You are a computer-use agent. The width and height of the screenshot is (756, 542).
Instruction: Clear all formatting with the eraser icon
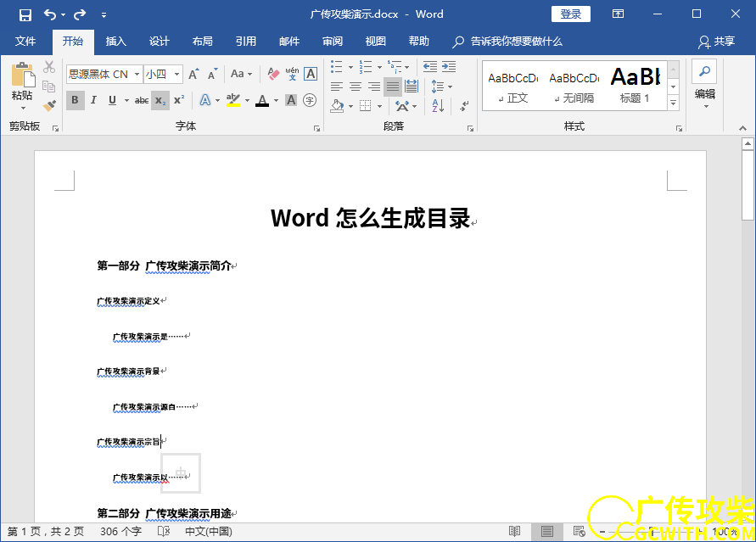click(273, 74)
